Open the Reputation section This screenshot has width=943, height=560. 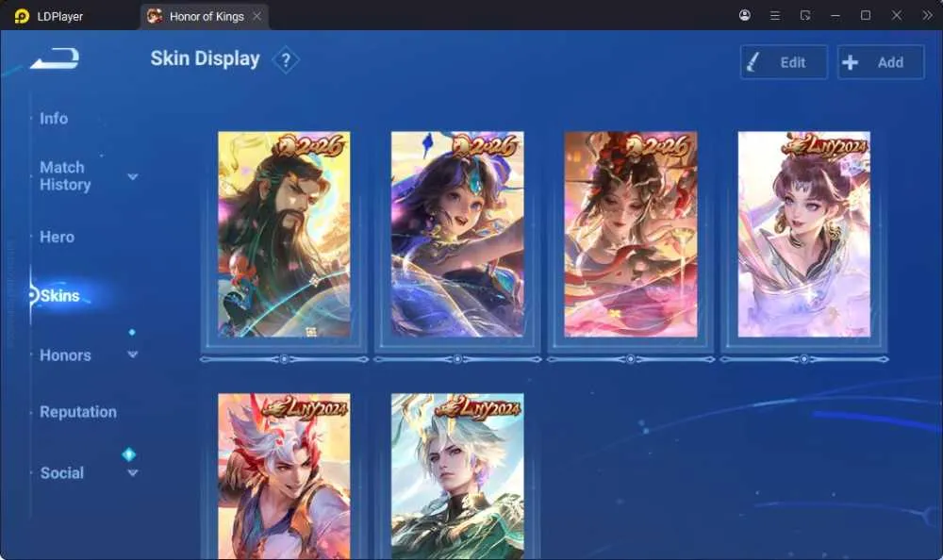click(78, 412)
